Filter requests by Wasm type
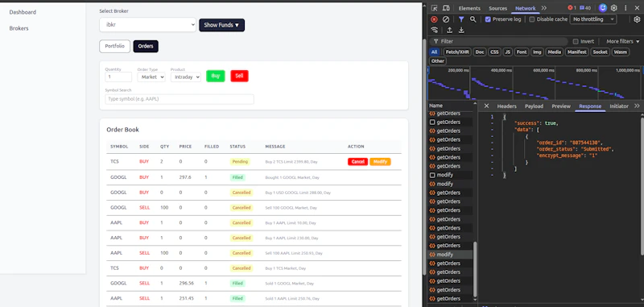The width and height of the screenshot is (644, 307). (x=620, y=52)
